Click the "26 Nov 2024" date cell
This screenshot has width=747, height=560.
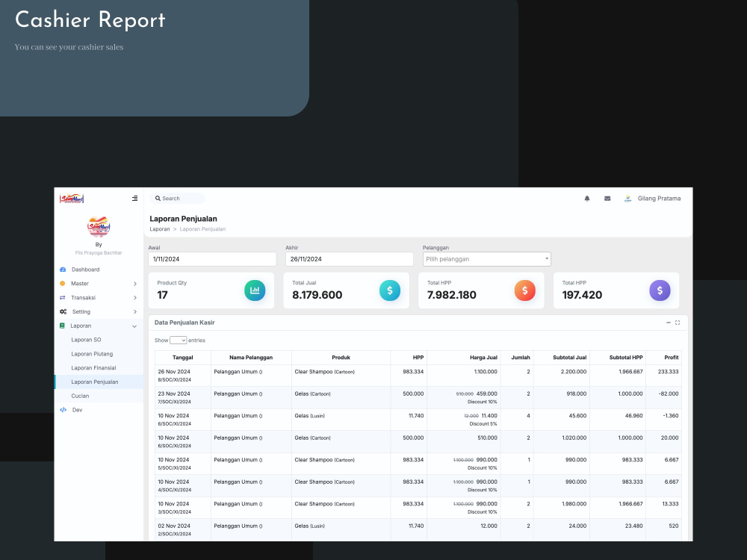pyautogui.click(x=174, y=372)
